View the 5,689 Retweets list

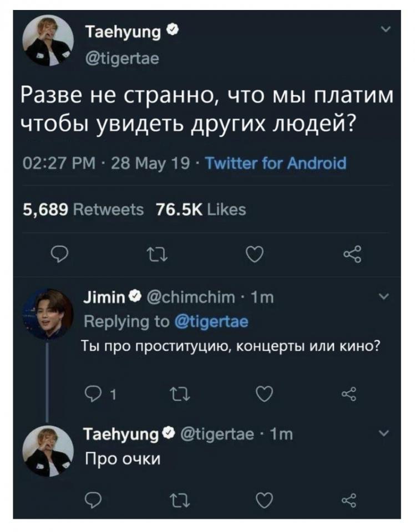click(x=83, y=209)
